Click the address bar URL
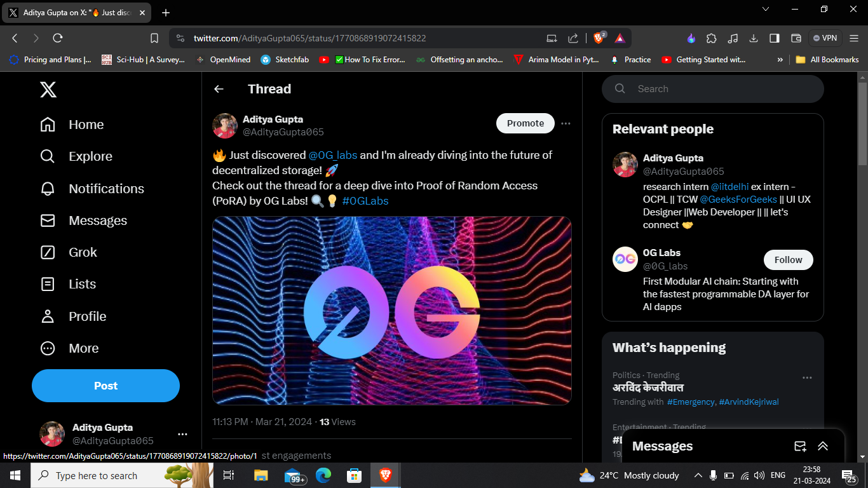This screenshot has height=488, width=868. (x=309, y=38)
